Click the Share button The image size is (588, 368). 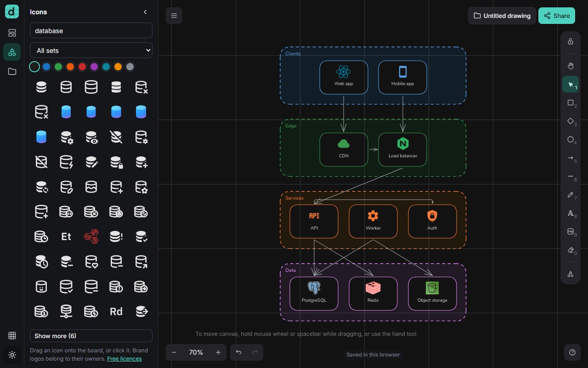[557, 16]
